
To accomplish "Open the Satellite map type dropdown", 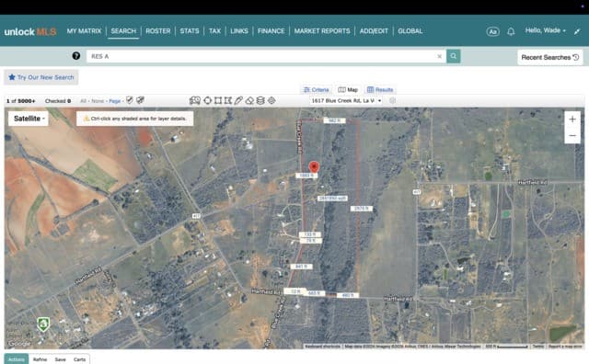I will pyautogui.click(x=29, y=119).
